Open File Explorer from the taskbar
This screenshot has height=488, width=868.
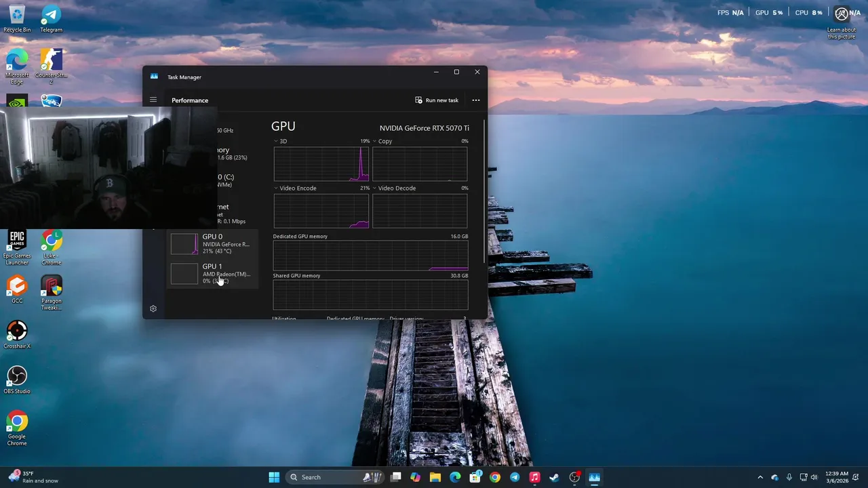click(x=435, y=477)
